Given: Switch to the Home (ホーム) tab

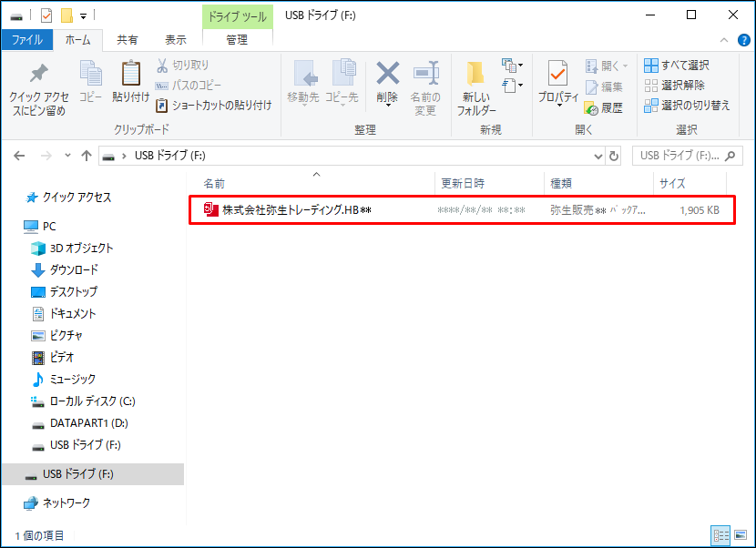Looking at the screenshot, I should [77, 39].
